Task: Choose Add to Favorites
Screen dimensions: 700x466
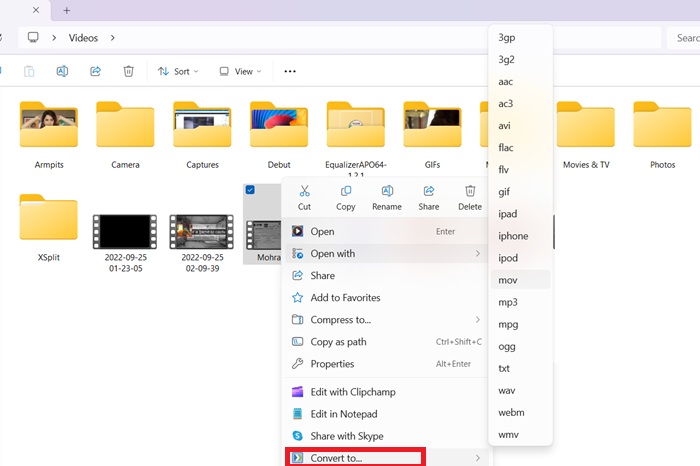Action: point(386,297)
